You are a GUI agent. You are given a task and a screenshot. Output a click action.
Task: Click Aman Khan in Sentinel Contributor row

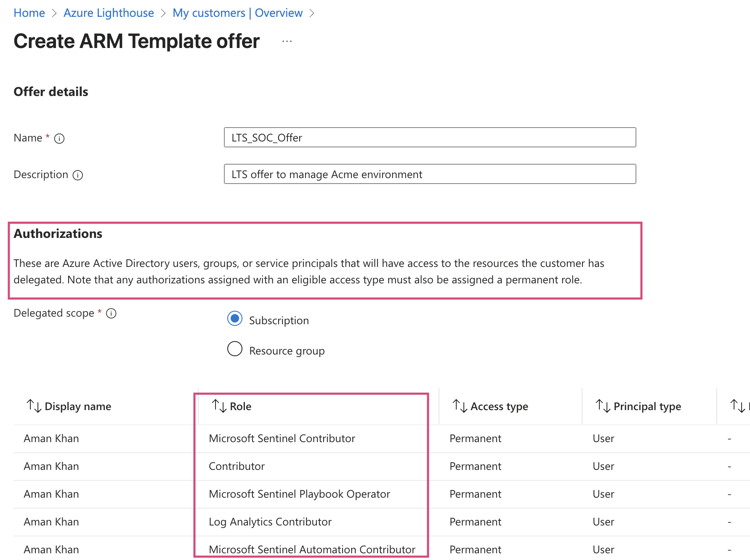pyautogui.click(x=51, y=438)
